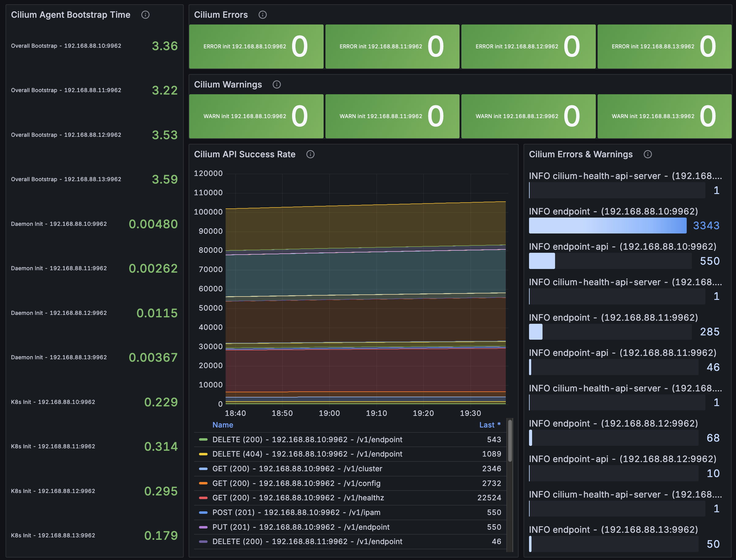Click Overall Bootstrap 192.168.88.13 value 3.59

[165, 179]
